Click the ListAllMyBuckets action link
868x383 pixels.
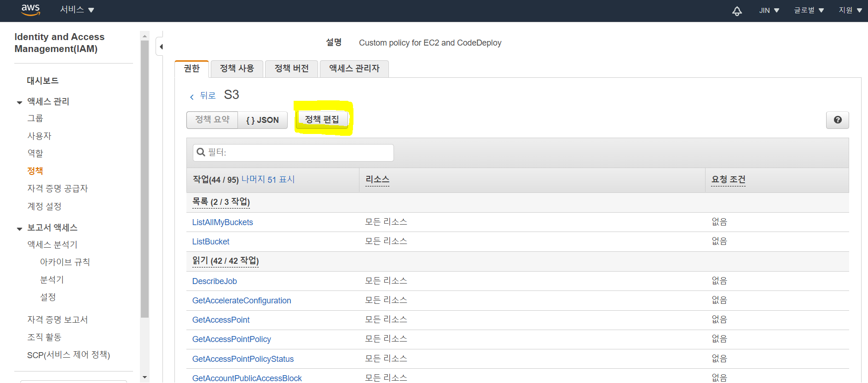222,222
